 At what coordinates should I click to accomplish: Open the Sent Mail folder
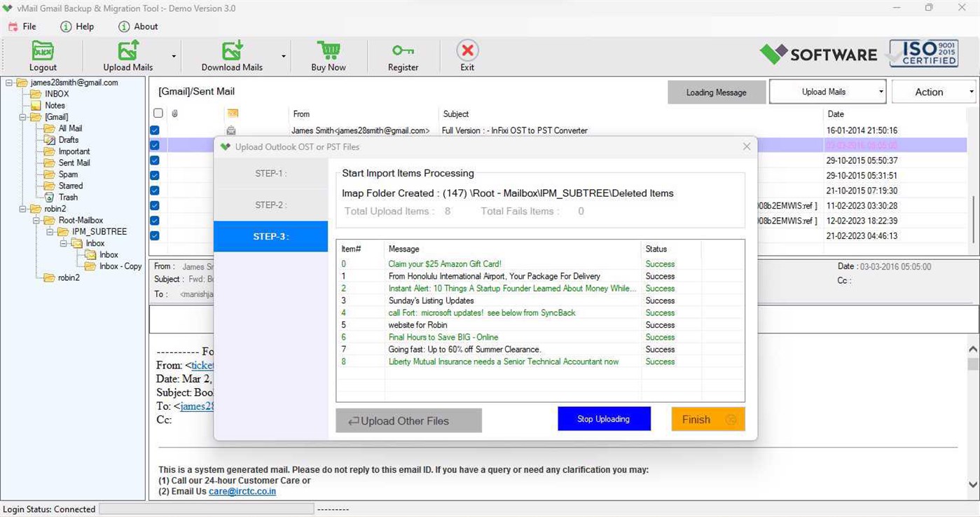(74, 163)
